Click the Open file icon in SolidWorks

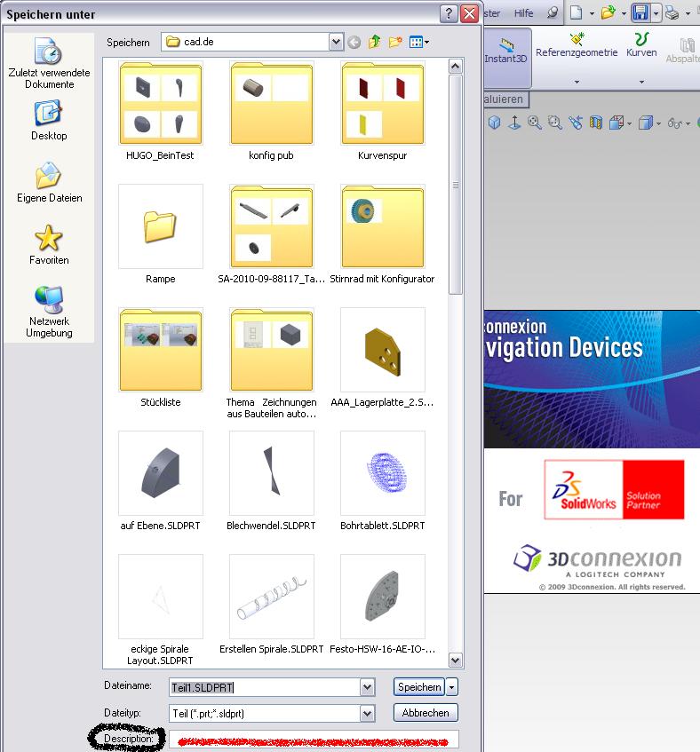tap(608, 12)
